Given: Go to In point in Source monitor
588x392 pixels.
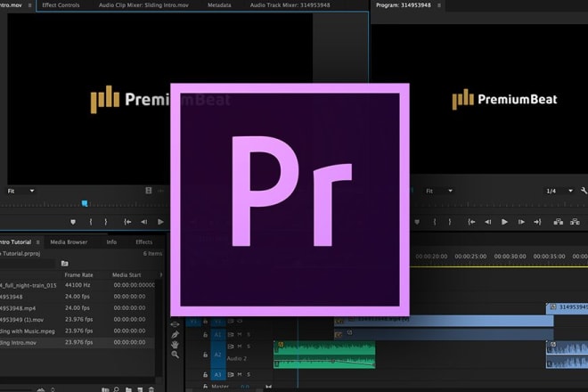Looking at the screenshot, I should [127, 222].
